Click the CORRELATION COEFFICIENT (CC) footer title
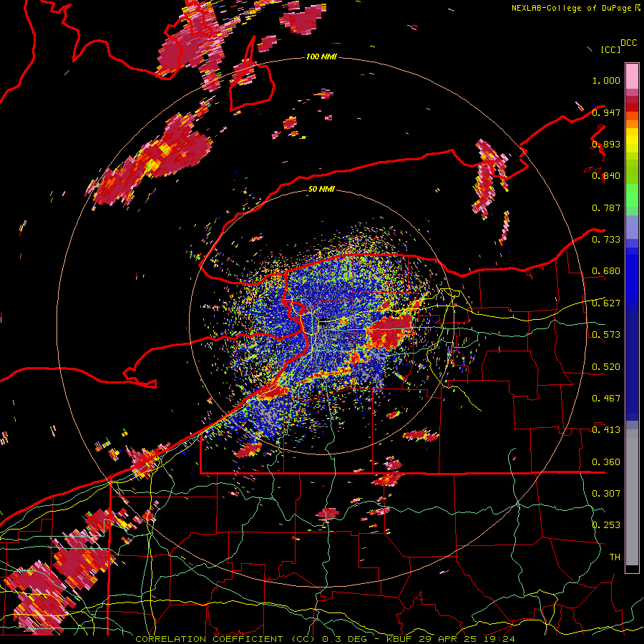The image size is (644, 644). (x=225, y=639)
